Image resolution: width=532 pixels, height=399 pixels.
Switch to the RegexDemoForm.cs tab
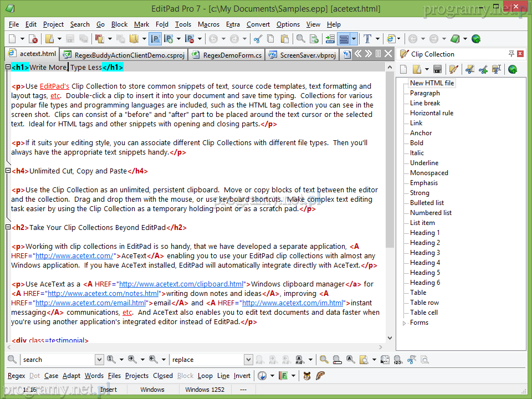(x=227, y=55)
